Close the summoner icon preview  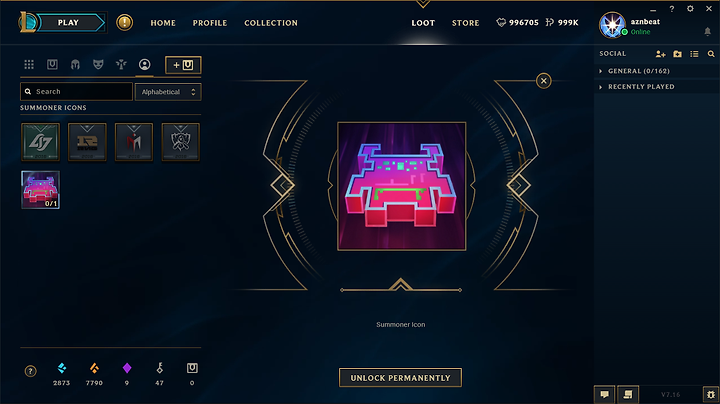click(x=544, y=81)
